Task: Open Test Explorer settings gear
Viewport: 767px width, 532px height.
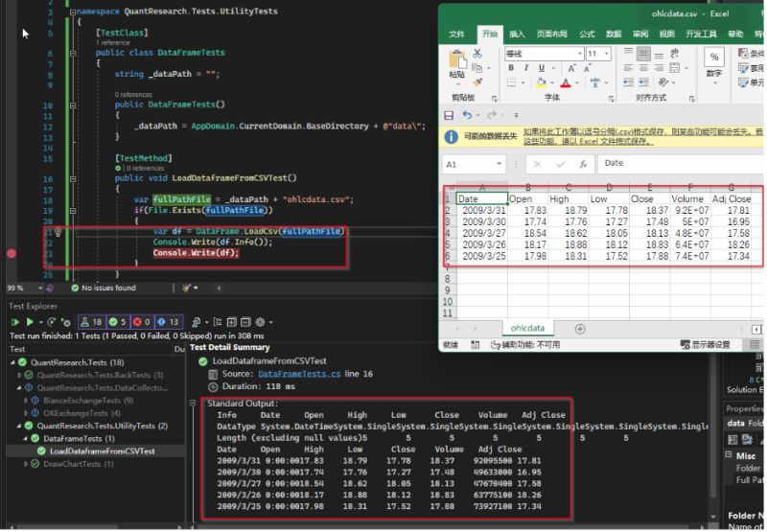Action: 260,322
